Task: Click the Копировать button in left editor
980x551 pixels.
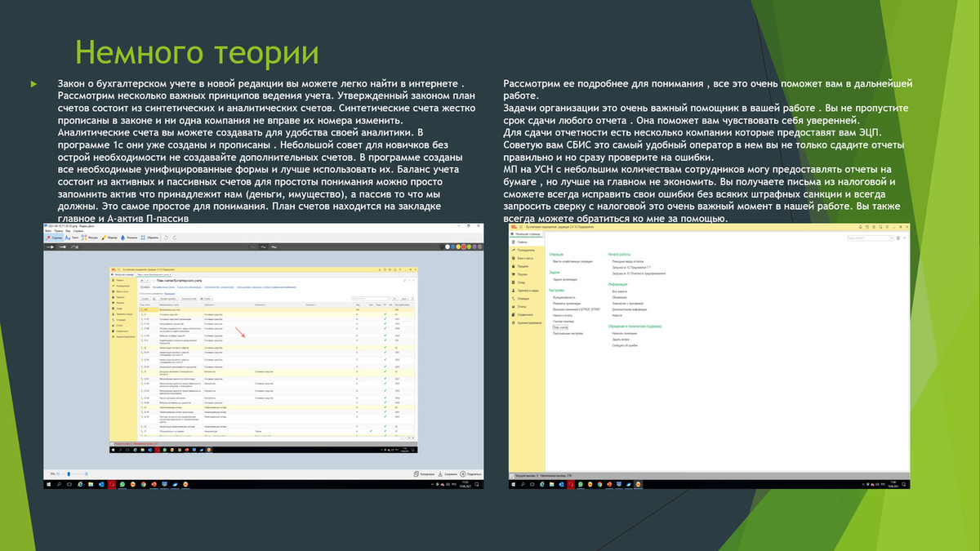Action: coord(424,473)
